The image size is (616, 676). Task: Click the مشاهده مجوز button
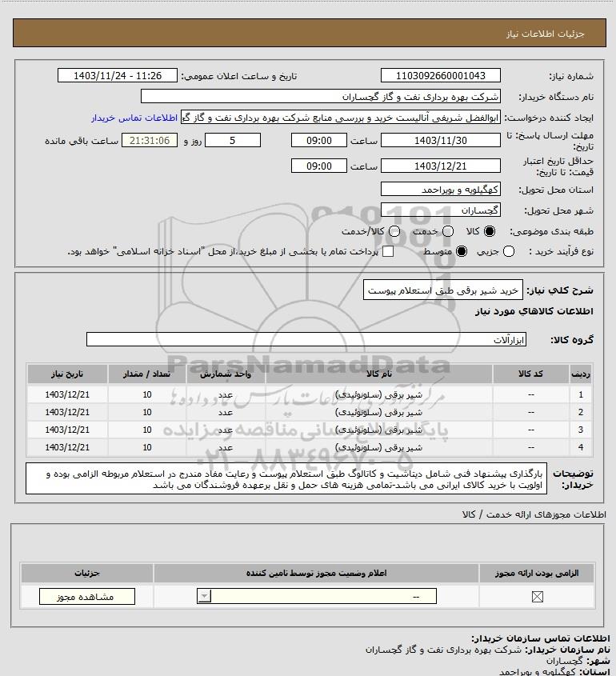pyautogui.click(x=87, y=597)
